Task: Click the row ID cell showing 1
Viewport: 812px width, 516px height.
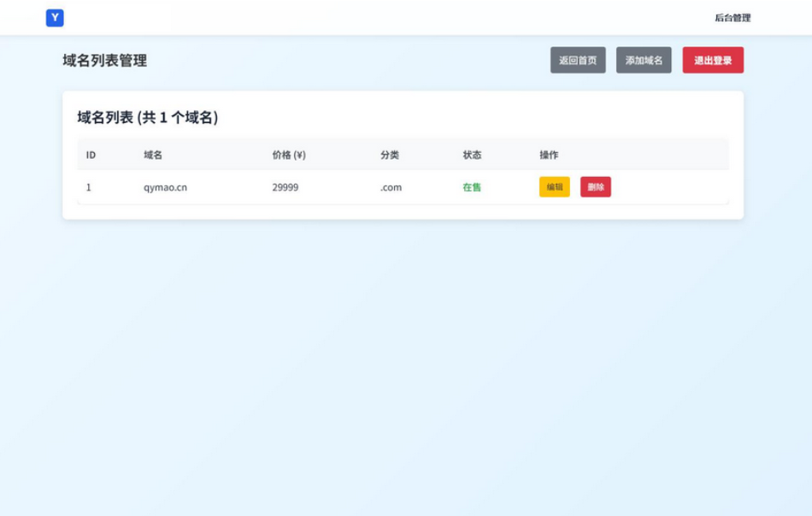Action: tap(89, 187)
